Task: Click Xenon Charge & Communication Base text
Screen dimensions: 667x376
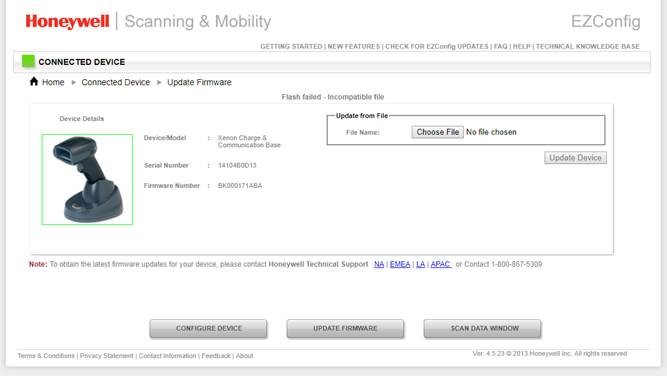Action: (249, 141)
